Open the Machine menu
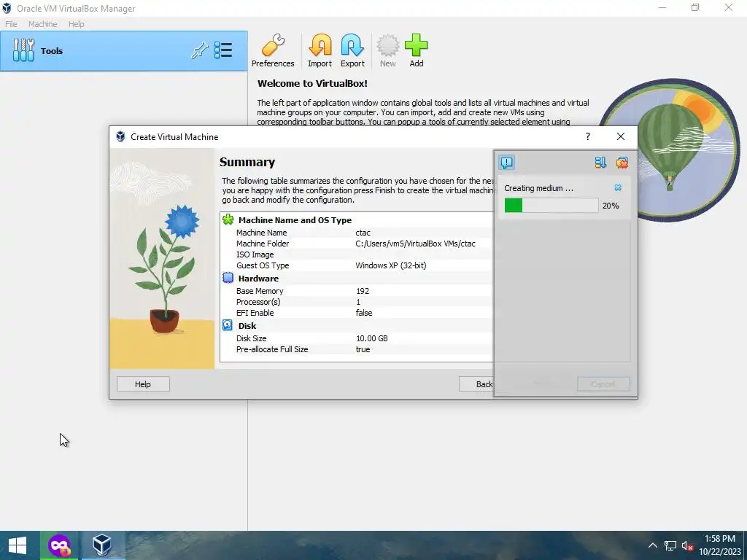The image size is (747, 560). pos(43,24)
